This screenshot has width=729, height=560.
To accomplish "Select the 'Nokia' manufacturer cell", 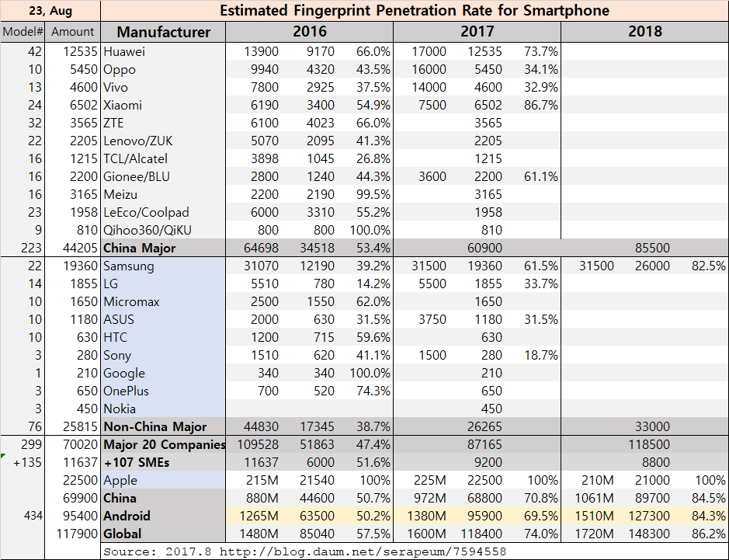I will 163,409.
